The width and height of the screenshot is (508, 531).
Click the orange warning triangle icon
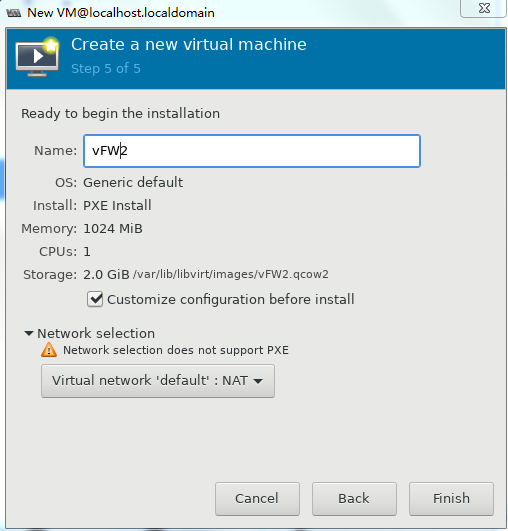click(x=49, y=350)
